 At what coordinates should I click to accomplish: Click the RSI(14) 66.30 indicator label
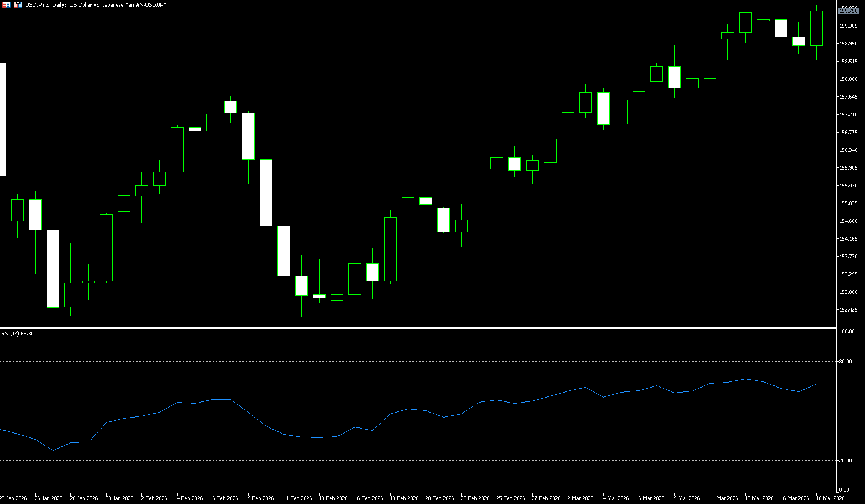(x=17, y=333)
